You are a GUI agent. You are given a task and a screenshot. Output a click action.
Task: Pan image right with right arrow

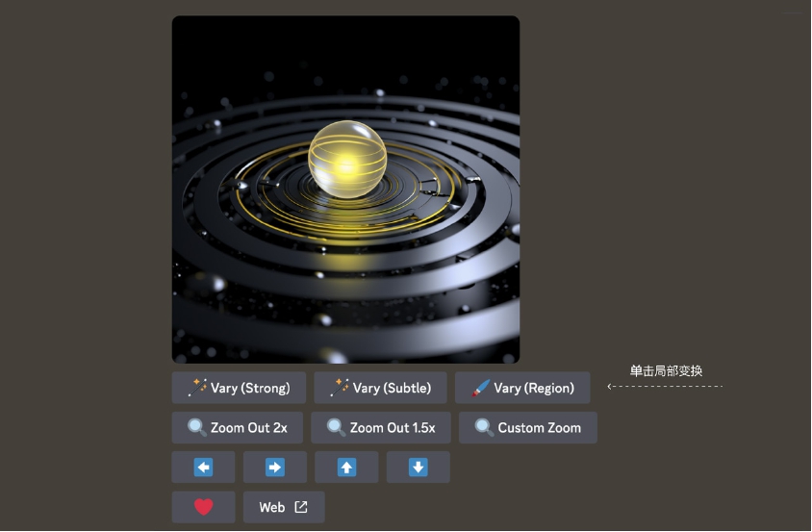275,468
